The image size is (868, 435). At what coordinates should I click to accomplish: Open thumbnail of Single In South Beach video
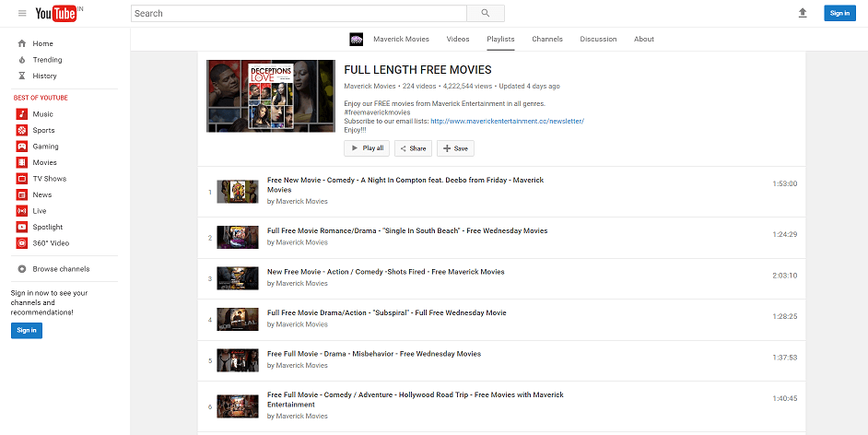pyautogui.click(x=238, y=237)
